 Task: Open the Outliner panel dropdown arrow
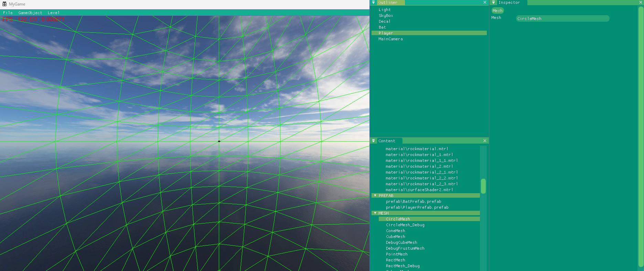pyautogui.click(x=374, y=2)
